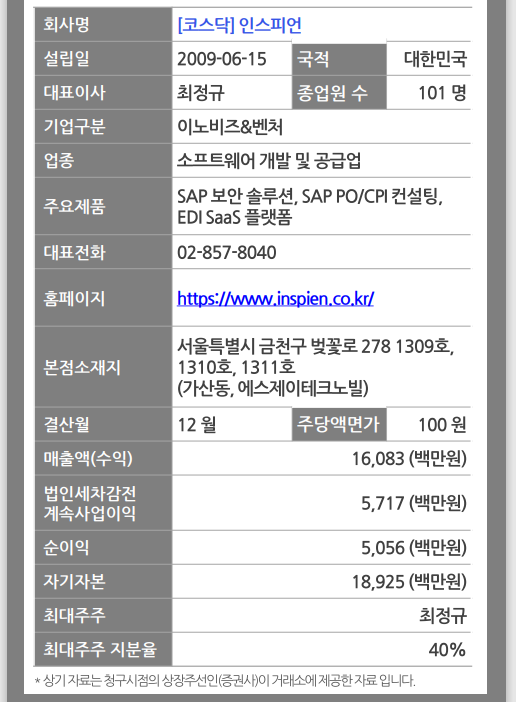Select the 최대주주 label cell
The width and height of the screenshot is (516, 702).
pos(103,616)
